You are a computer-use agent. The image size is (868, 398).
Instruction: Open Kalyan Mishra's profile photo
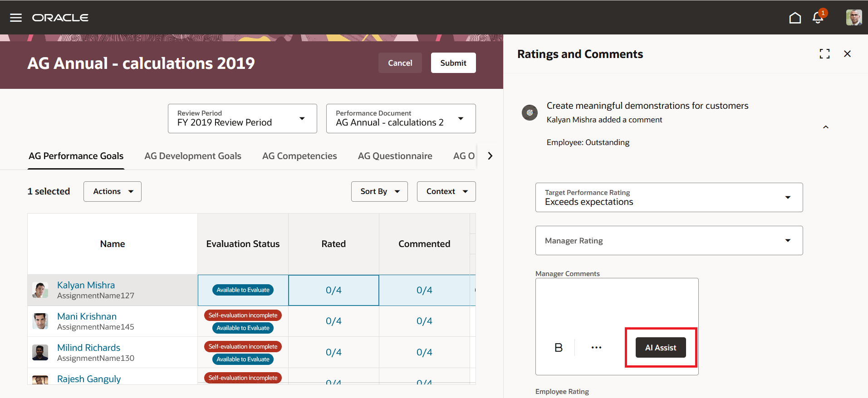[40, 290]
